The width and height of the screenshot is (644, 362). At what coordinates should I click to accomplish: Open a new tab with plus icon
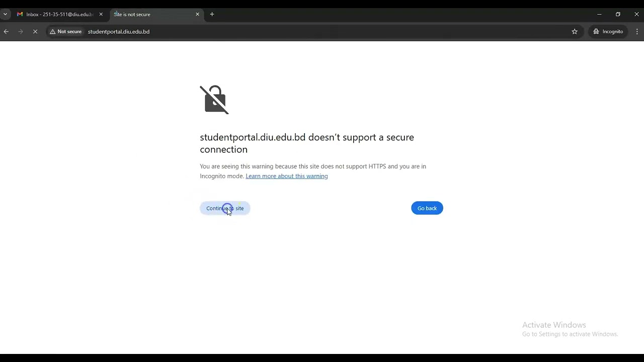[x=212, y=15]
